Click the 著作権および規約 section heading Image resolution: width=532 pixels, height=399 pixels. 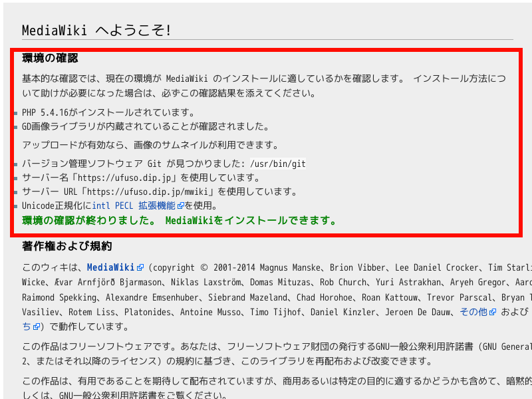(67, 247)
